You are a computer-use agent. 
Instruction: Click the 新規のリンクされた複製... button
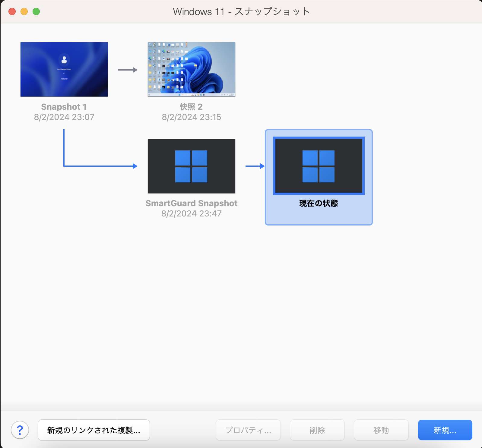click(x=94, y=430)
